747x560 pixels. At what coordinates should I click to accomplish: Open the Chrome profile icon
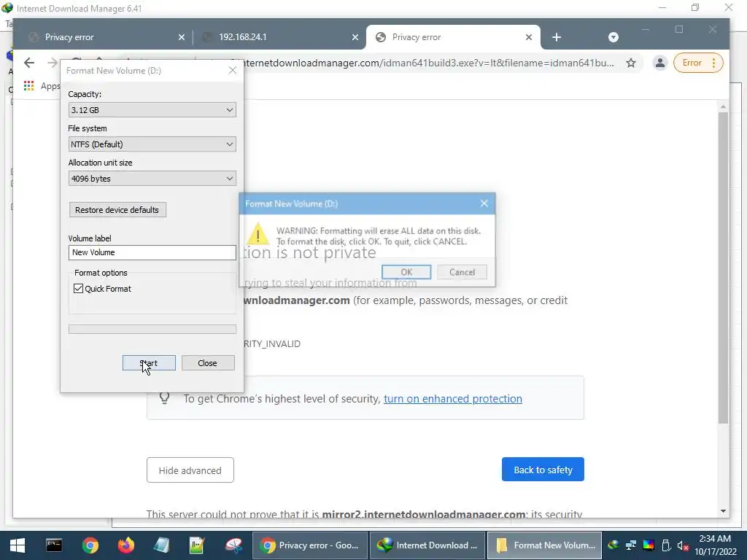point(659,63)
